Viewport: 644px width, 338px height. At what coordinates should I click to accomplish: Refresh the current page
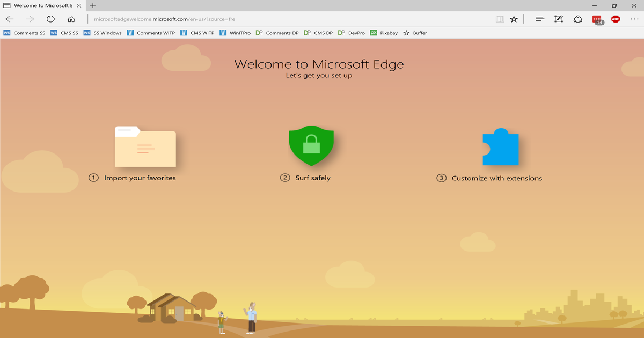point(50,18)
